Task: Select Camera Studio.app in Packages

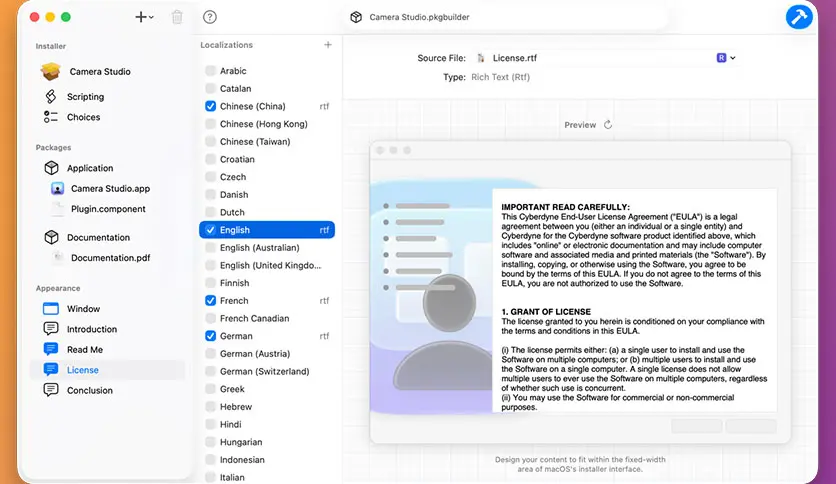Action: 110,188
